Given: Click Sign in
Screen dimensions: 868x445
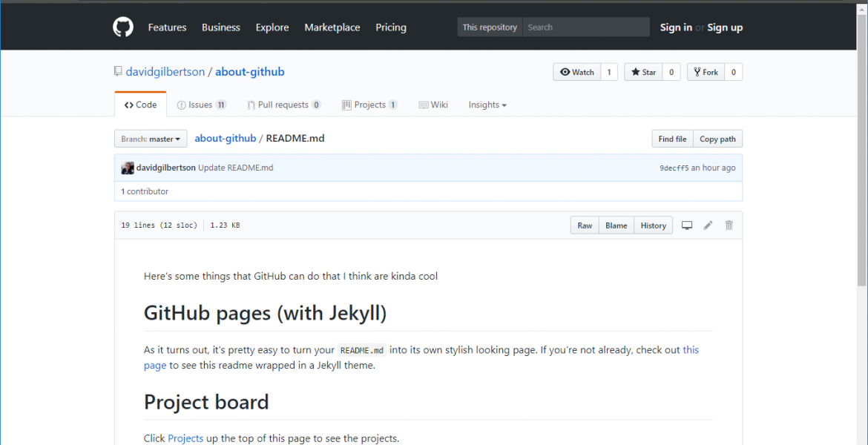Looking at the screenshot, I should [x=676, y=27].
